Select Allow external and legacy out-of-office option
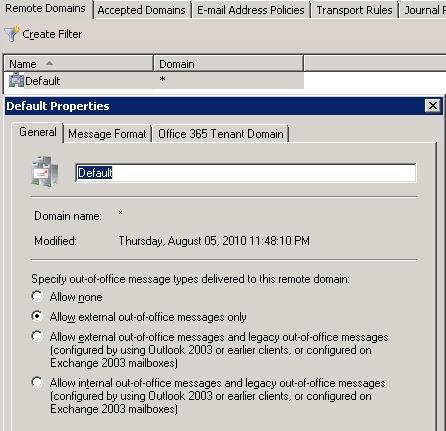Screen dimensions: 446x431 tap(37, 336)
